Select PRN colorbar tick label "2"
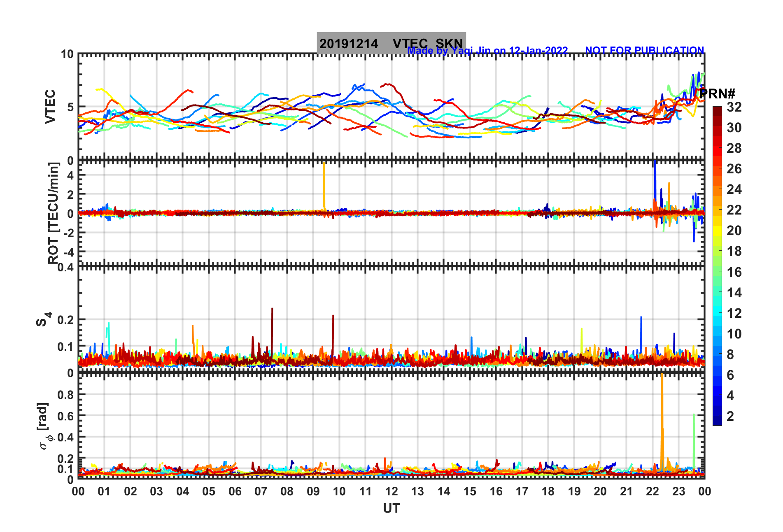Viewport: 783px width, 532px height. click(x=730, y=416)
